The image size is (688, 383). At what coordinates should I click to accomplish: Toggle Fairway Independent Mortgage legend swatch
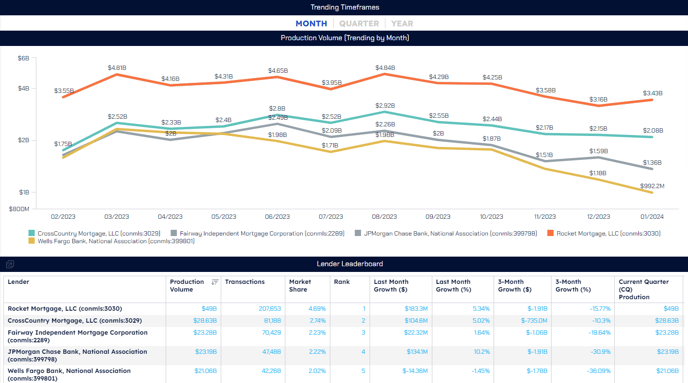point(174,233)
